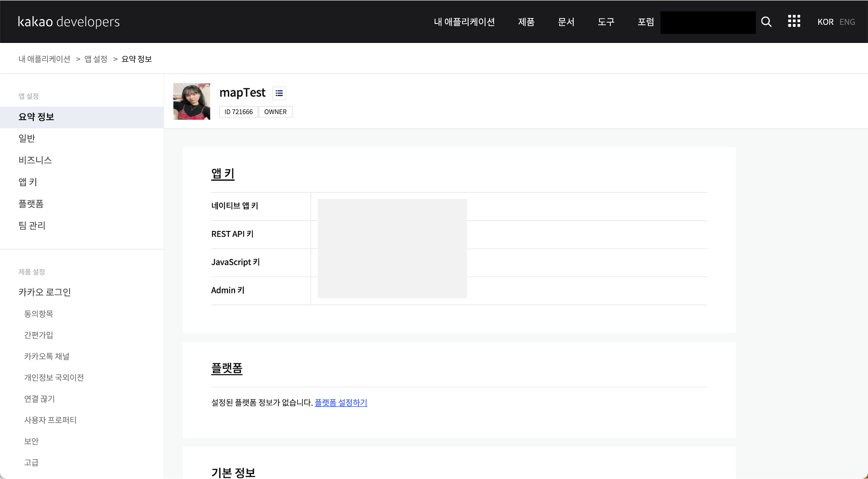Open 동의항목 under 카카오 로그인
This screenshot has height=479, width=868.
pos(39,314)
